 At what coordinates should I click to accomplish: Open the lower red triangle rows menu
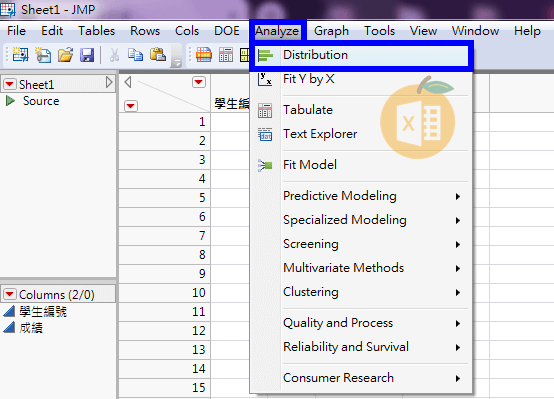tap(131, 106)
